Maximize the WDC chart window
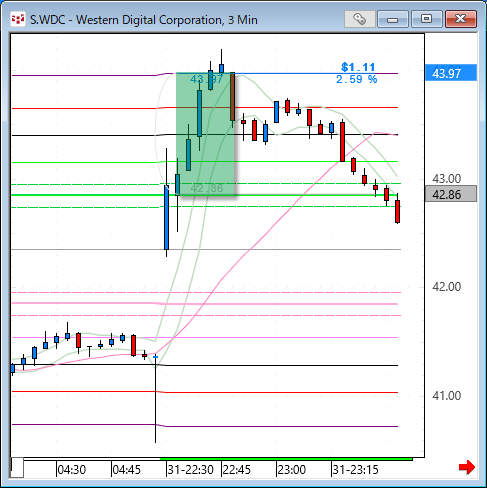Image resolution: width=487 pixels, height=488 pixels. (426, 19)
